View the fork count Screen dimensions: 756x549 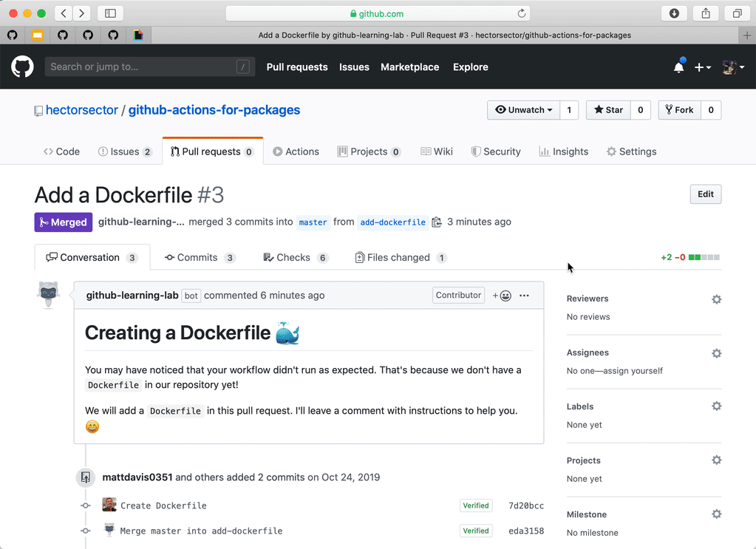[x=711, y=110]
